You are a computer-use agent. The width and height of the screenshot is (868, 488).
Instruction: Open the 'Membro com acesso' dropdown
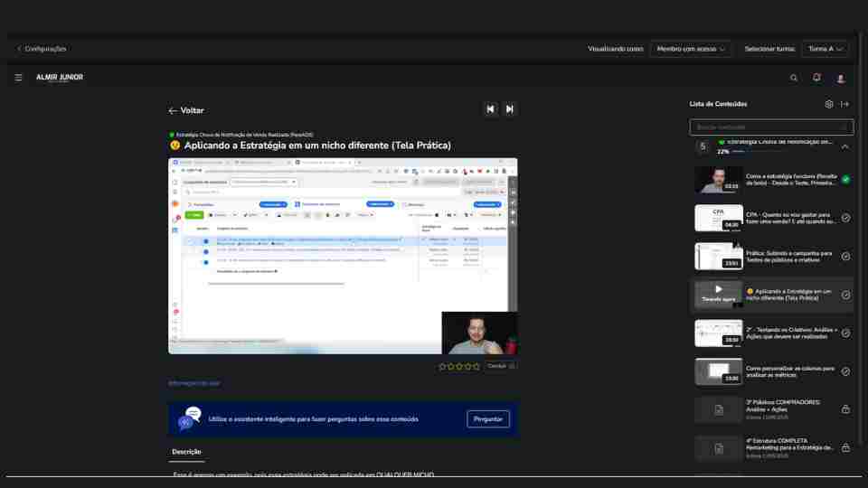coord(691,49)
